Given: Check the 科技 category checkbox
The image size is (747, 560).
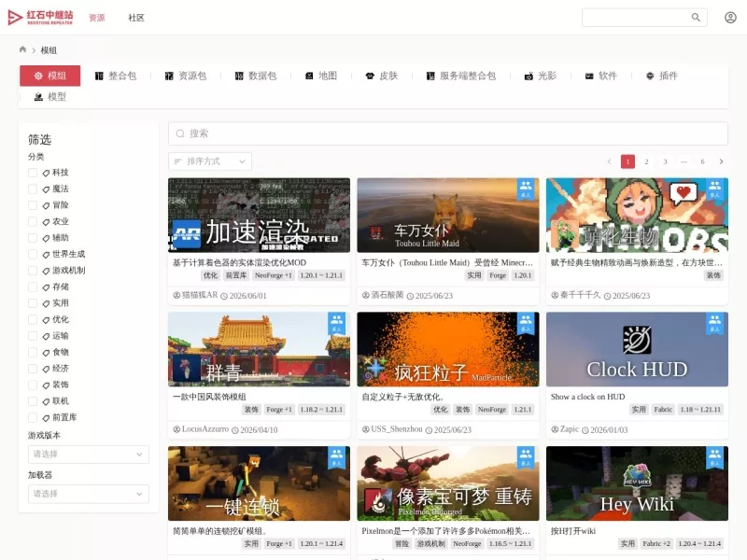Looking at the screenshot, I should (33, 173).
